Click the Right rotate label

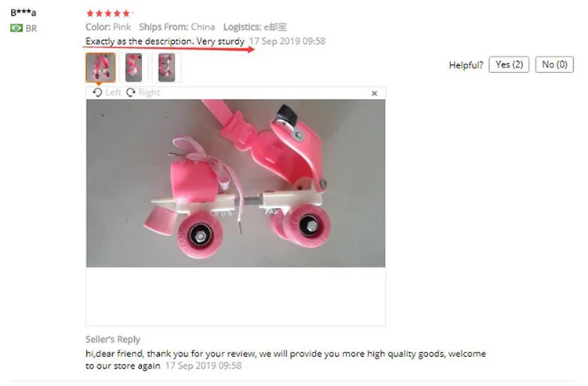(149, 93)
